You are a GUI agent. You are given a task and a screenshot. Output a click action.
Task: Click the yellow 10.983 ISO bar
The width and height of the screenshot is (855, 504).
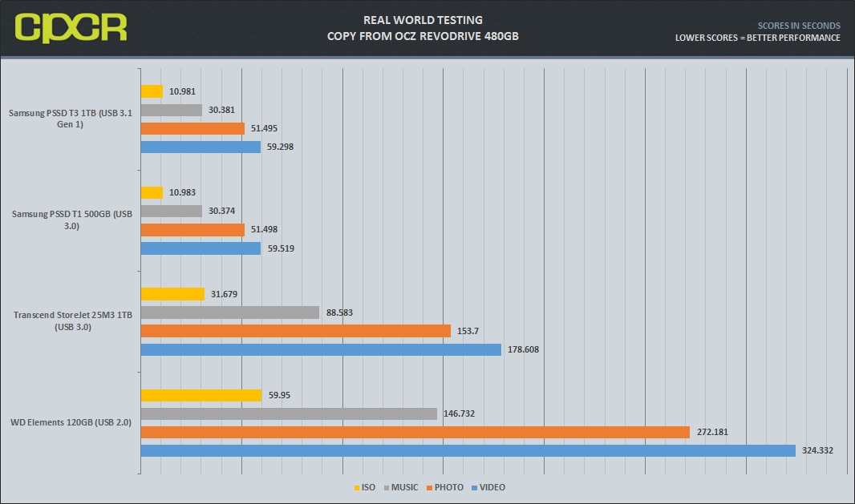152,193
